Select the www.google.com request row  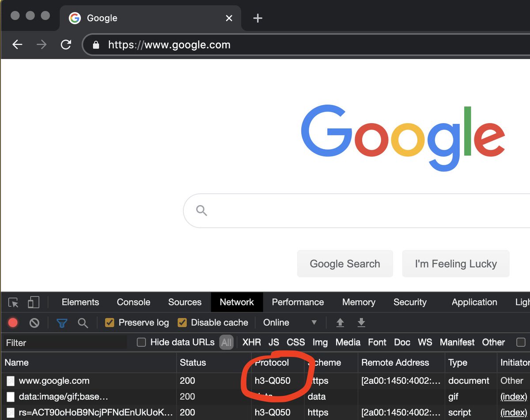[265, 380]
